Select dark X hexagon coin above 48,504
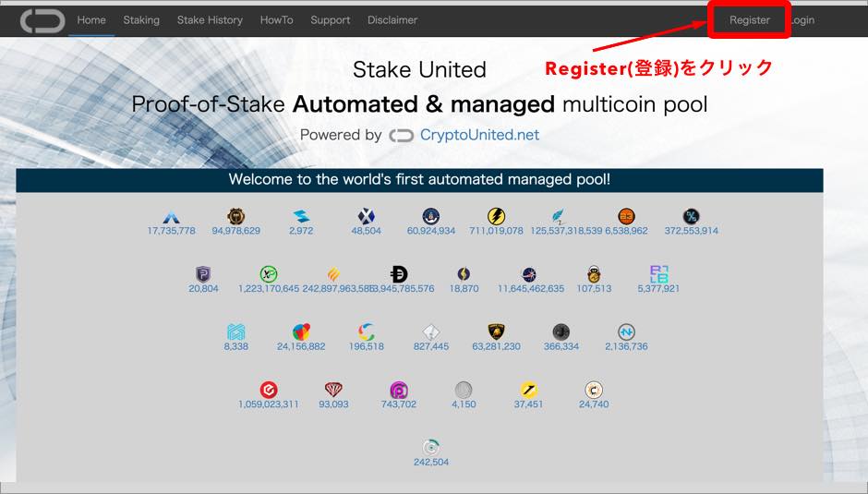This screenshot has width=868, height=494. click(366, 216)
